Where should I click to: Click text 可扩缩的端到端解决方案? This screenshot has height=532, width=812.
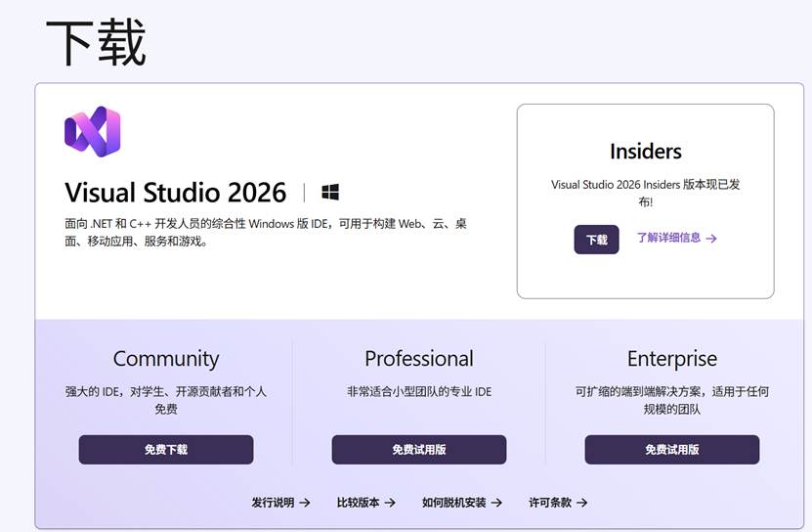click(639, 391)
